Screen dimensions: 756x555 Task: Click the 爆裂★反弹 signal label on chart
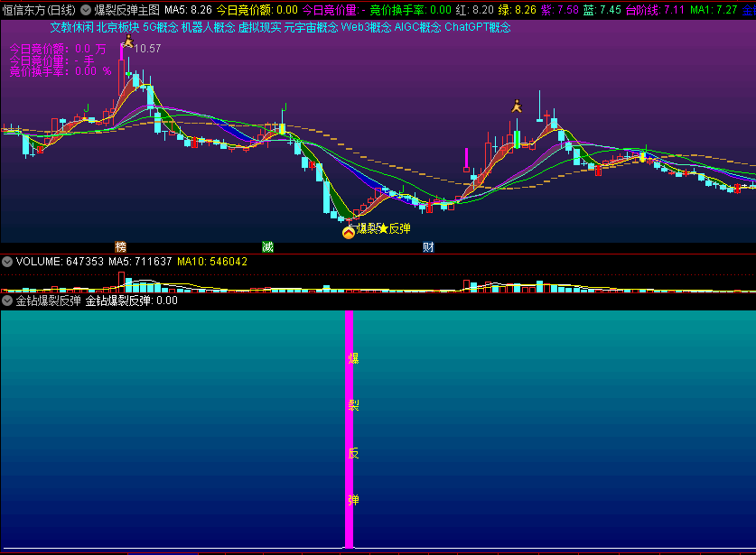383,228
